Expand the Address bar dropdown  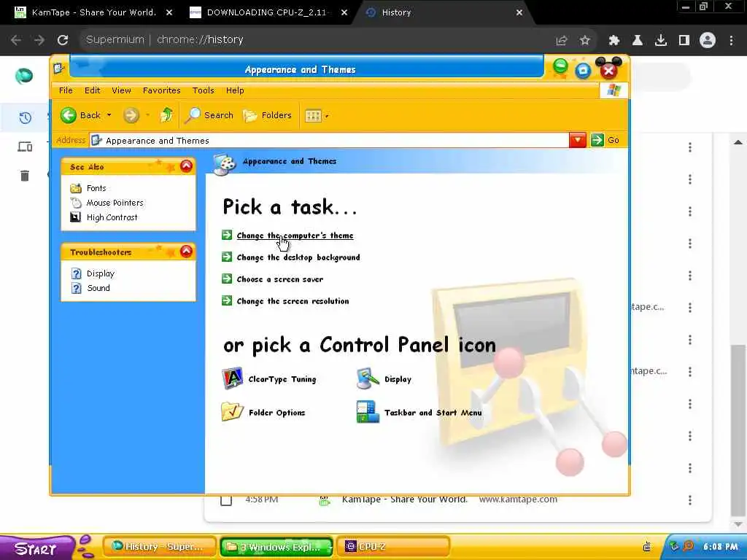point(578,140)
